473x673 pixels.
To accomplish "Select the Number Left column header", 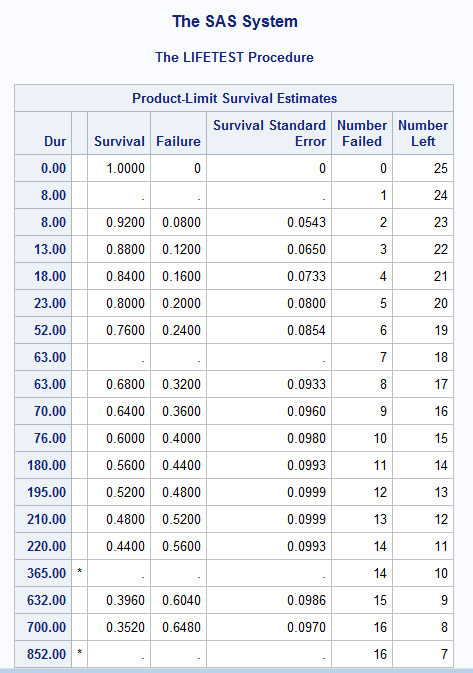I will (423, 133).
